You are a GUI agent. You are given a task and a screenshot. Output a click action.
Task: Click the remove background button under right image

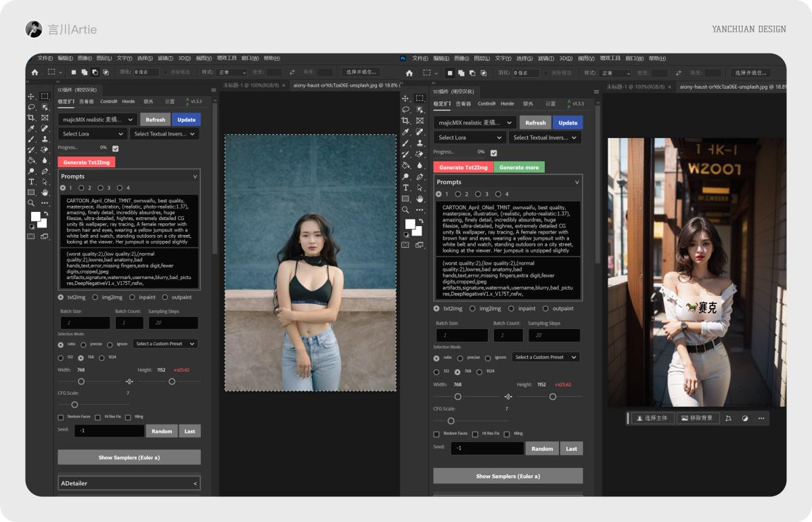coord(698,418)
